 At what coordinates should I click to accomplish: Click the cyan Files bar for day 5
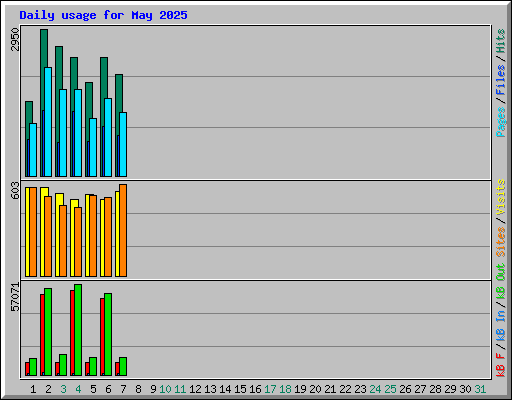coord(93,147)
